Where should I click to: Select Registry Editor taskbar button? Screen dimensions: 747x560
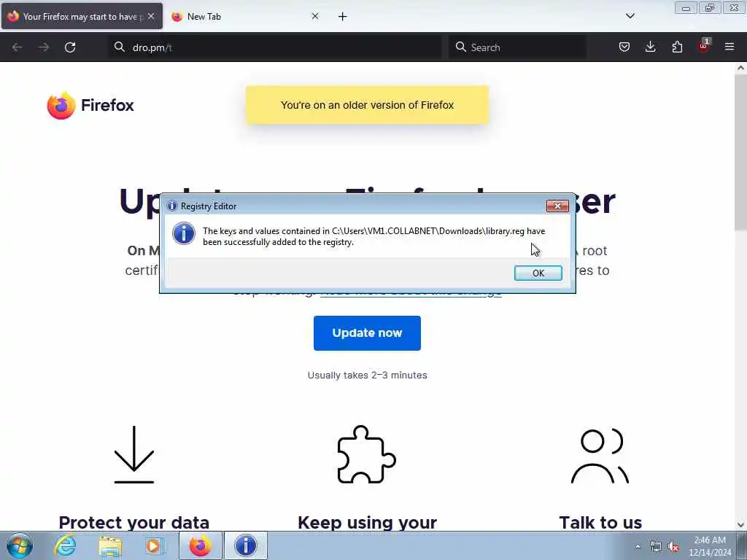(x=245, y=545)
